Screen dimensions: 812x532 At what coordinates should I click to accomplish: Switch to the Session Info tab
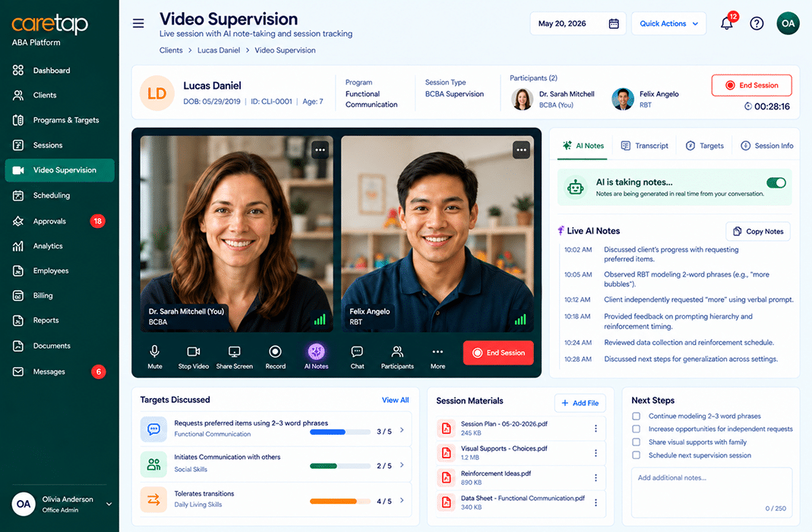pos(767,146)
